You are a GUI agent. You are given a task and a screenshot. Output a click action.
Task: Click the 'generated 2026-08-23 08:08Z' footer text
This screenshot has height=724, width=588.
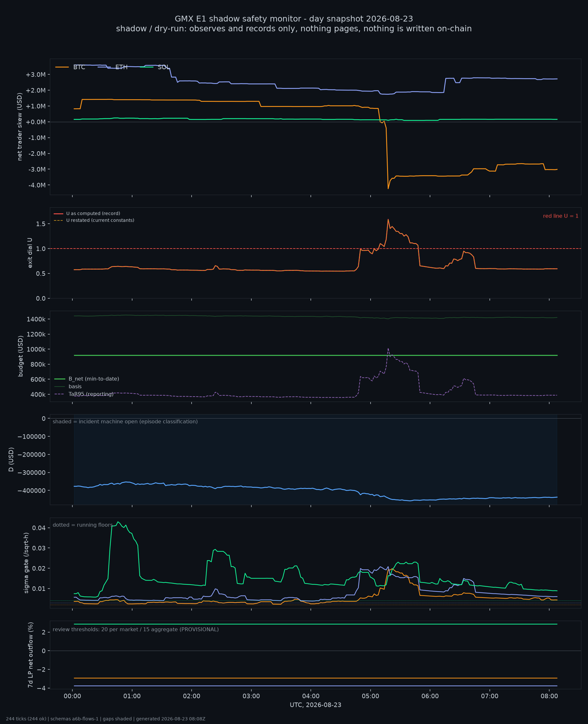(x=171, y=719)
